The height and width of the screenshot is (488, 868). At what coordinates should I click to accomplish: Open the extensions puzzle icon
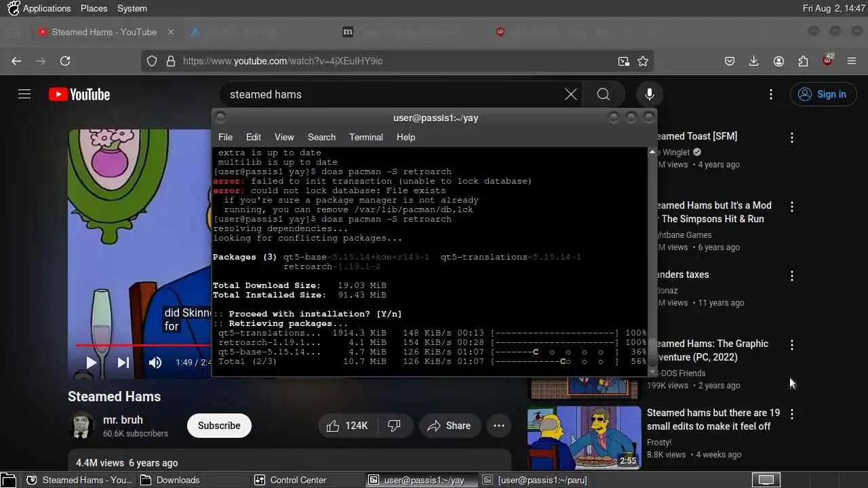coord(803,61)
